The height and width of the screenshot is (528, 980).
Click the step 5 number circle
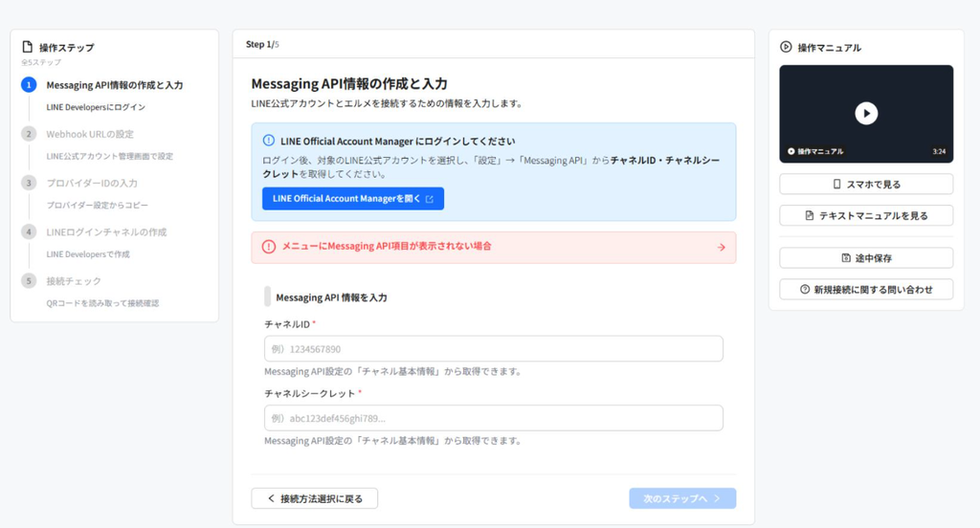tap(29, 280)
